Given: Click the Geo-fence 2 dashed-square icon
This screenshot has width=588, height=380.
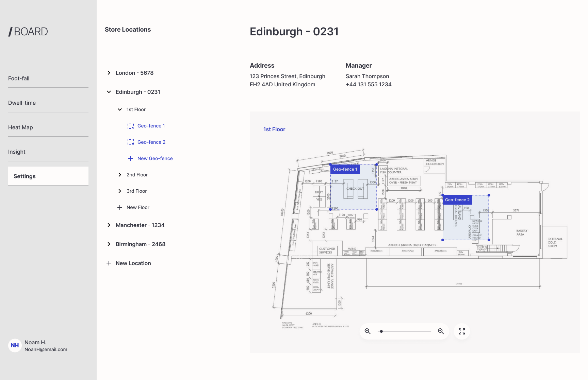Looking at the screenshot, I should 131,142.
